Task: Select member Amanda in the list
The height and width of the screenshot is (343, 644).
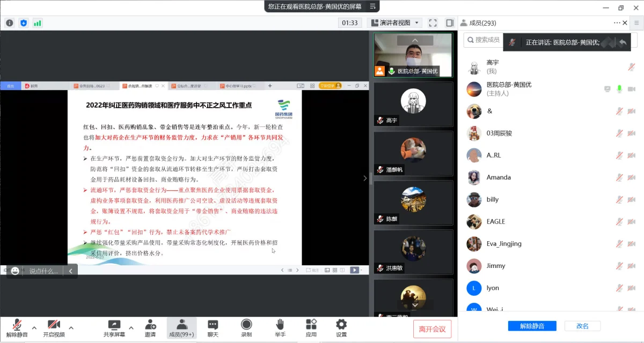Action: (x=550, y=177)
